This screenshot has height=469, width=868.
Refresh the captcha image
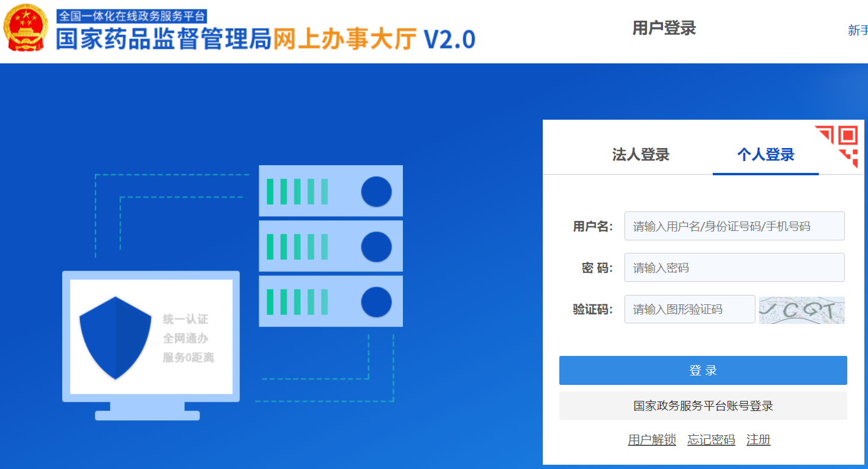(802, 310)
